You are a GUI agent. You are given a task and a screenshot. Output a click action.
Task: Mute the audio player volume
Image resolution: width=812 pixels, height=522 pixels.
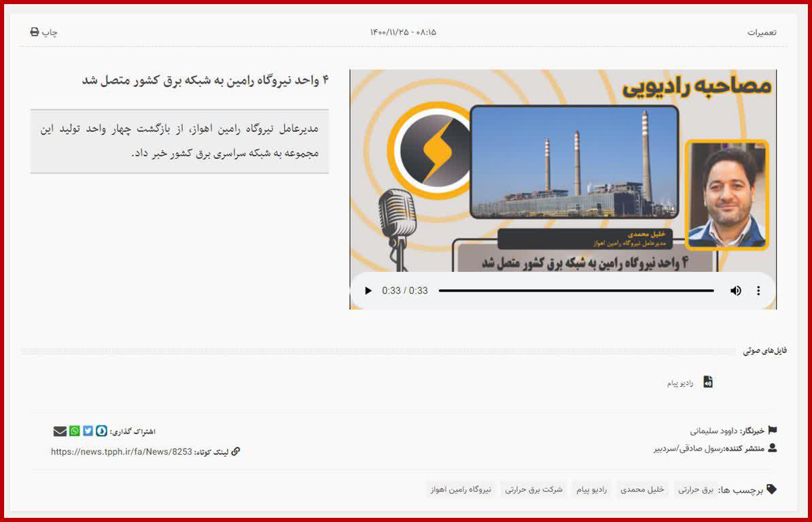[x=735, y=290]
